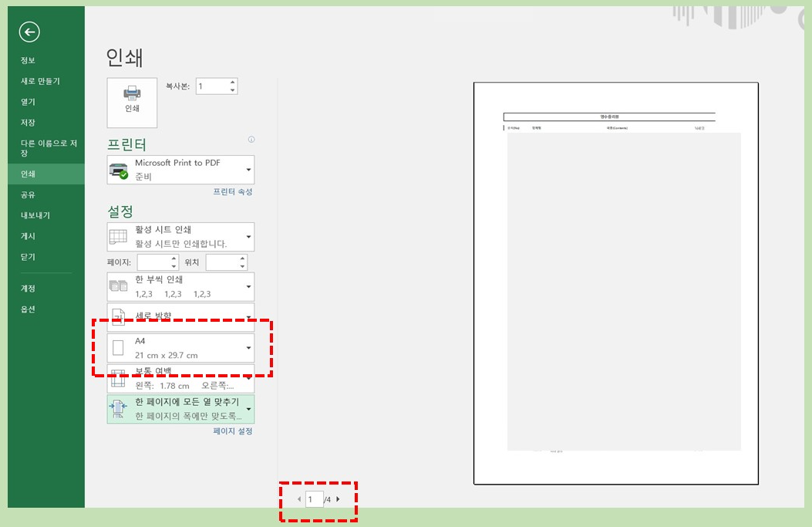
Task: Go to next preview page arrow
Action: pyautogui.click(x=339, y=499)
